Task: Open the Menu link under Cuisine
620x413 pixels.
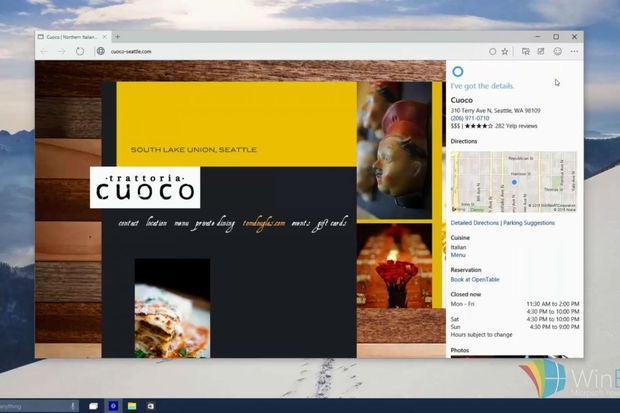Action: tap(458, 255)
